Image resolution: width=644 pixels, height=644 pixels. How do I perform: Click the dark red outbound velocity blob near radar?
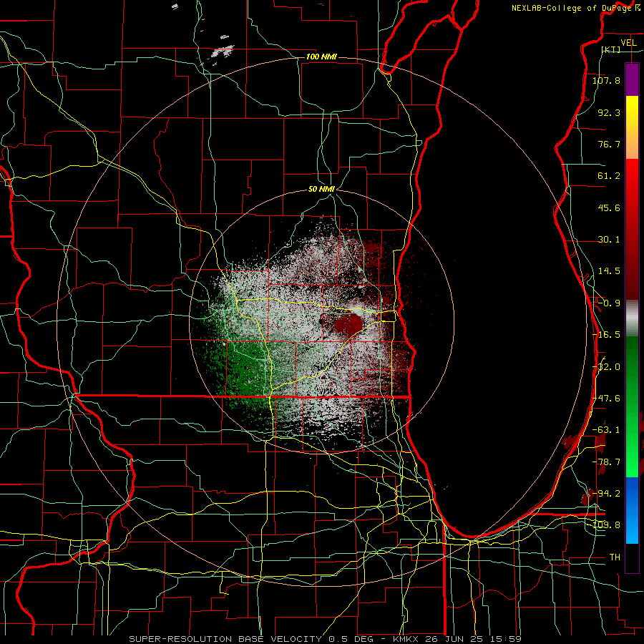click(x=349, y=324)
